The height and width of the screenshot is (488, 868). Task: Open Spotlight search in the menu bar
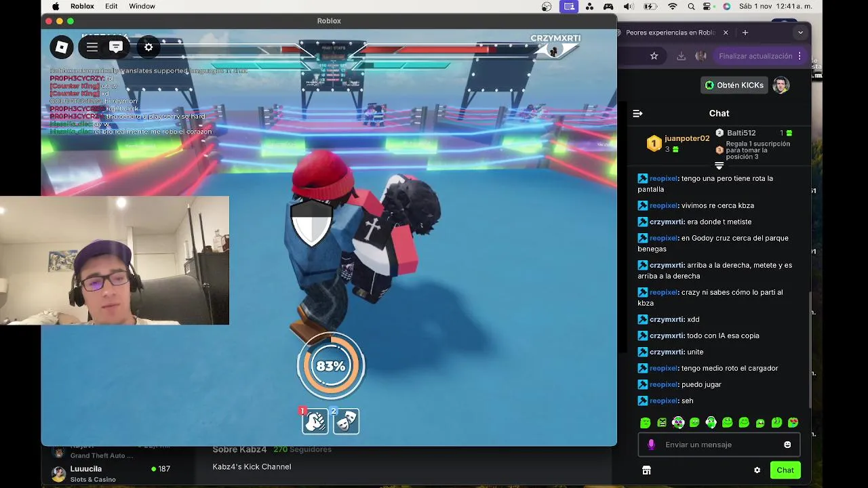click(x=691, y=6)
